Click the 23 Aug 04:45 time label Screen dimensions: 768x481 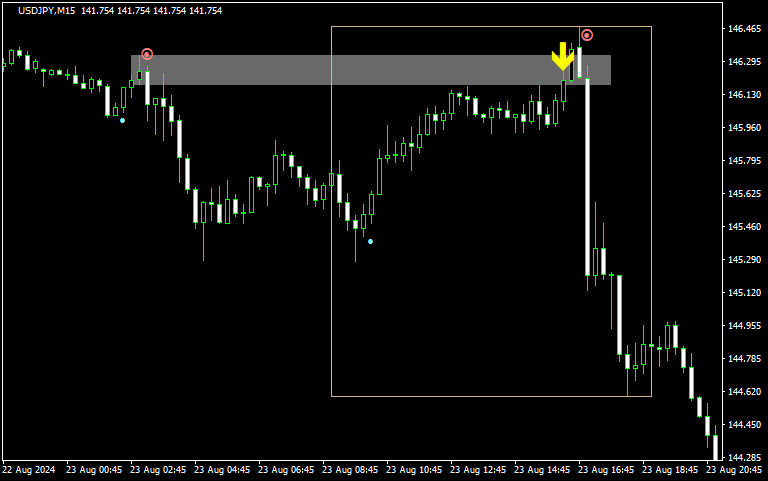223,469
